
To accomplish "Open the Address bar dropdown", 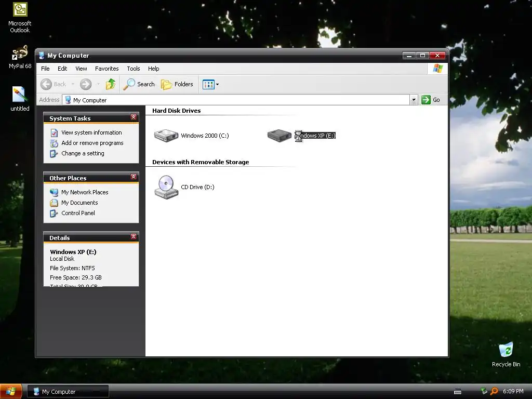I will pyautogui.click(x=414, y=100).
